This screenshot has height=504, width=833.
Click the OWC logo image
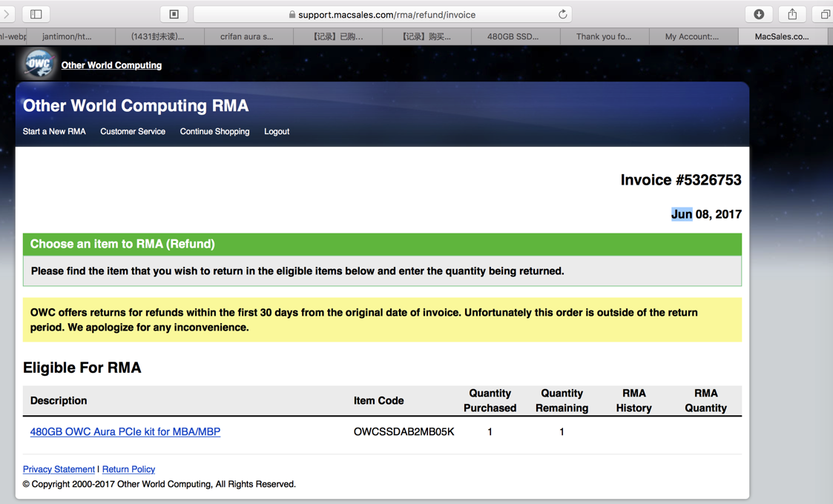(39, 64)
